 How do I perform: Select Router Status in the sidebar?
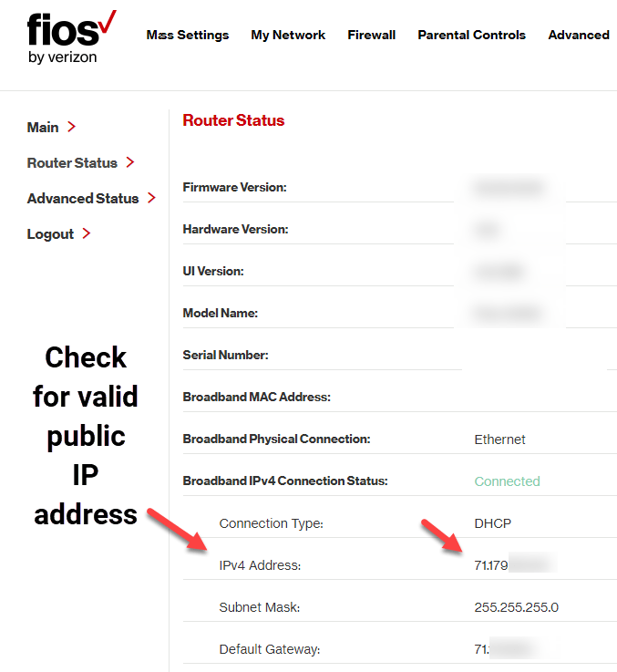[x=72, y=163]
